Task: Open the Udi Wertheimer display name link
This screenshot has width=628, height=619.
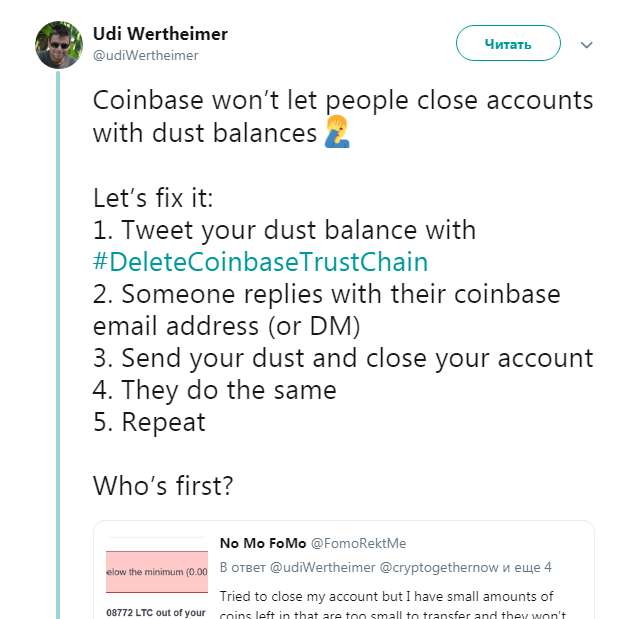Action: tap(160, 34)
